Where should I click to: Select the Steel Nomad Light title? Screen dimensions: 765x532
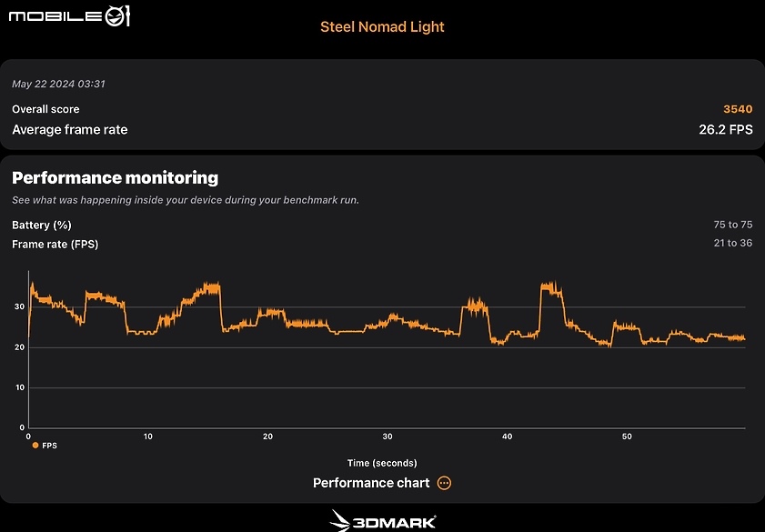382,26
